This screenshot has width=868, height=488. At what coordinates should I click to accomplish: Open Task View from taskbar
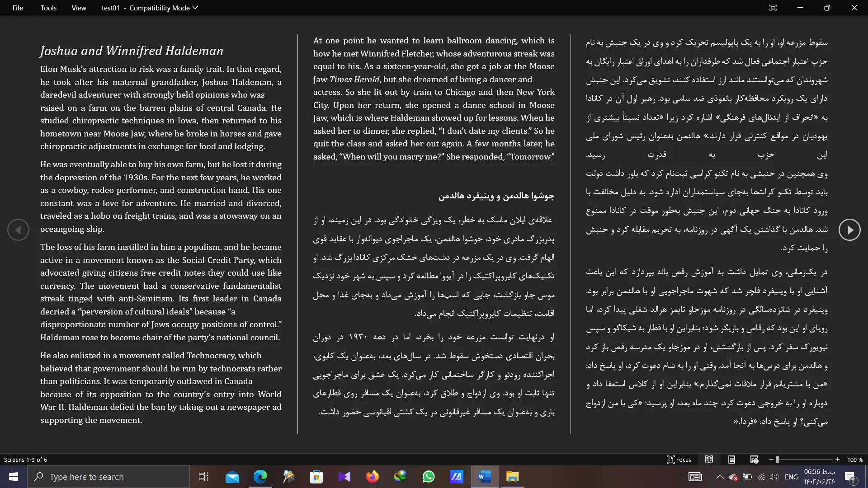pos(203,477)
